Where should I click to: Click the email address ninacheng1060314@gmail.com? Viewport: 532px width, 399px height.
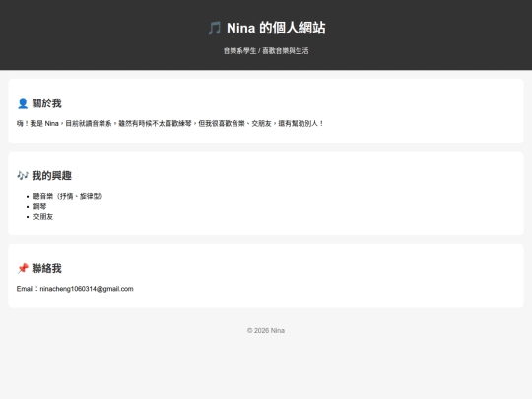[87, 289]
